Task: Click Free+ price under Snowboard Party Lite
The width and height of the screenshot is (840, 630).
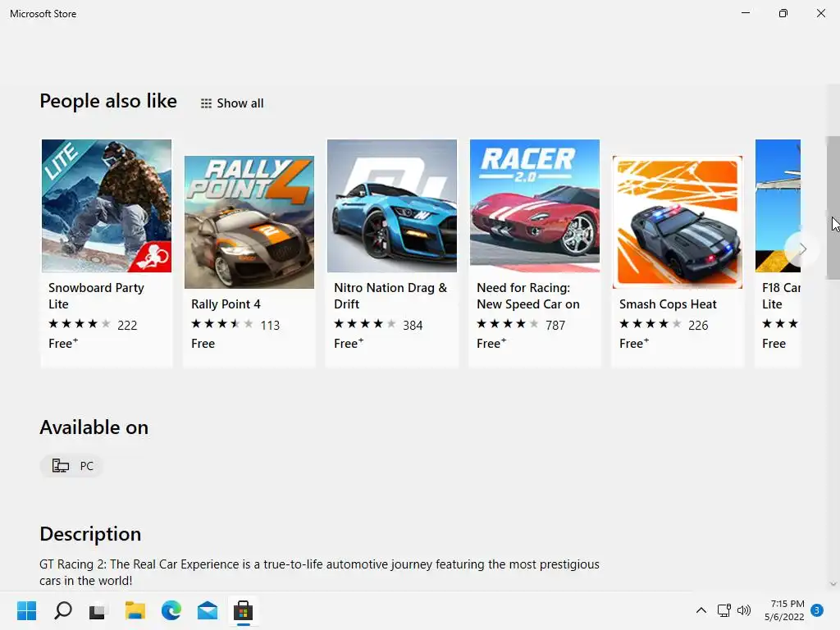Action: (63, 344)
